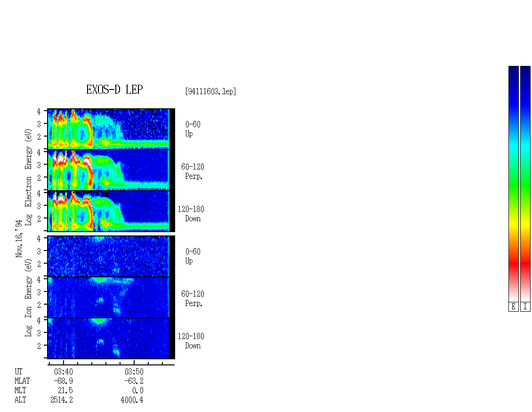Click the 03:50 time tick label
This screenshot has height=412, width=532.
(x=134, y=372)
